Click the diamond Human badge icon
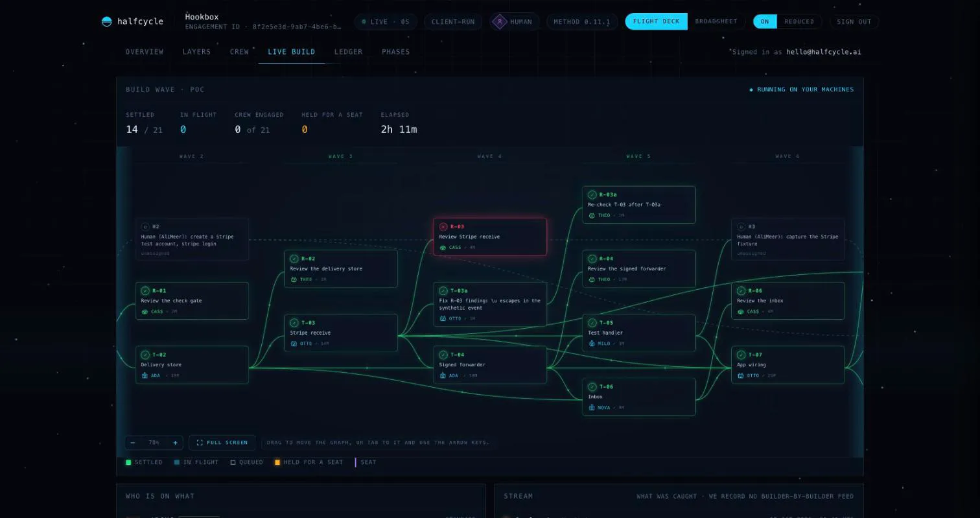The height and width of the screenshot is (518, 980). pos(500,21)
